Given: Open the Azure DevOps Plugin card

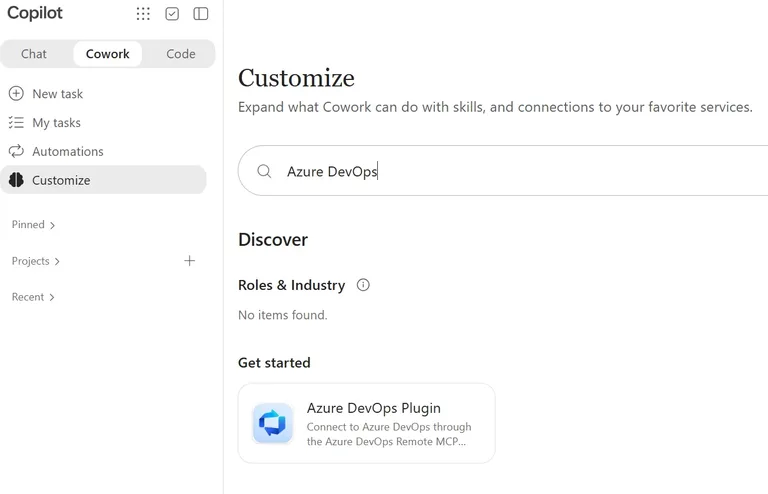Looking at the screenshot, I should tap(366, 423).
